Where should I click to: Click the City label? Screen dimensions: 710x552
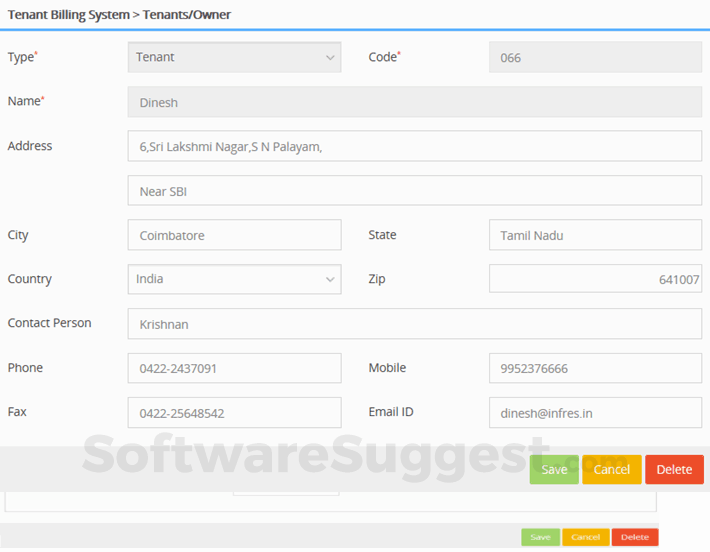[x=18, y=235]
